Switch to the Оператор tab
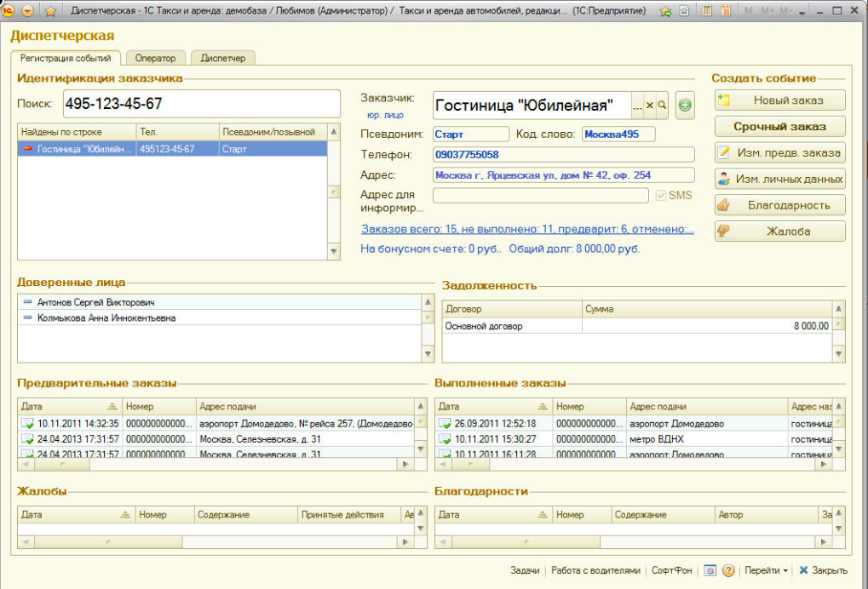 (x=155, y=58)
